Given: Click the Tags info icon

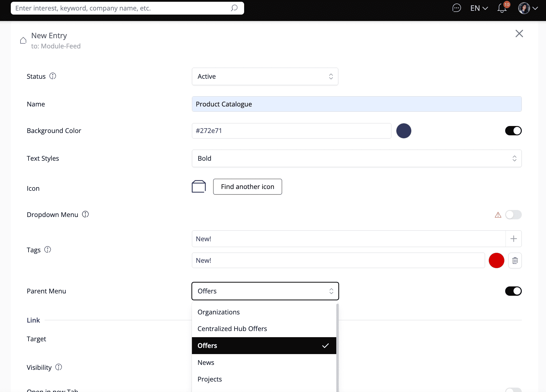Looking at the screenshot, I should [48, 250].
